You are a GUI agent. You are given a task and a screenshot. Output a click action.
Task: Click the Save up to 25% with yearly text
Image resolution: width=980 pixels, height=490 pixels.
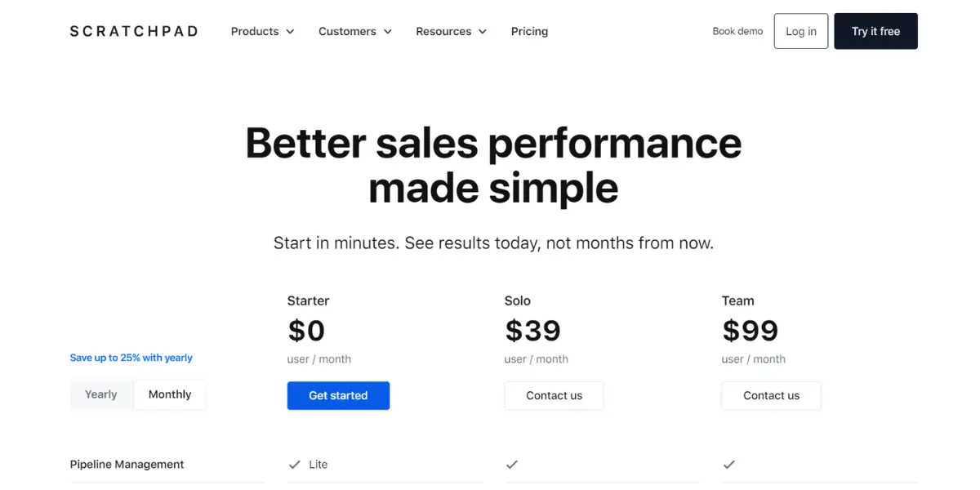tap(131, 358)
